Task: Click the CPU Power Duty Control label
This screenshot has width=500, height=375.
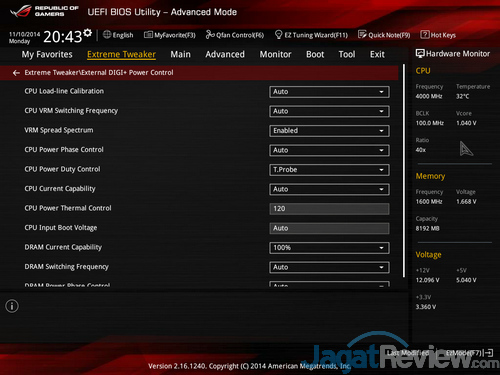Action: point(62,169)
